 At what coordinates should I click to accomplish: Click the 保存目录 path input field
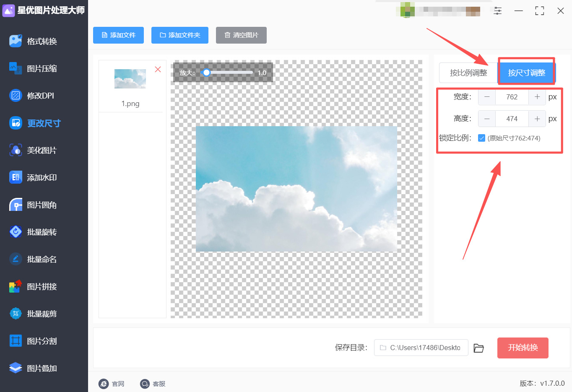click(421, 348)
